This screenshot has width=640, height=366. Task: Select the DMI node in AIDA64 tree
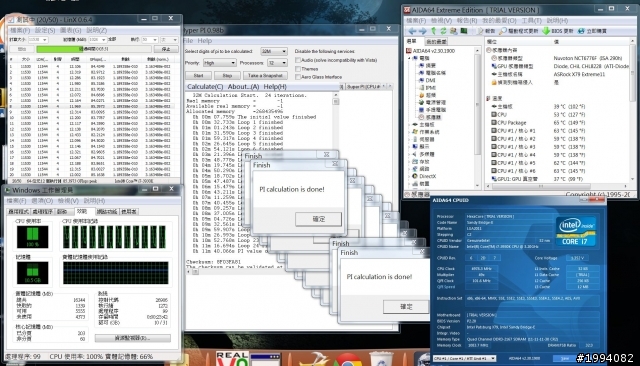point(430,80)
